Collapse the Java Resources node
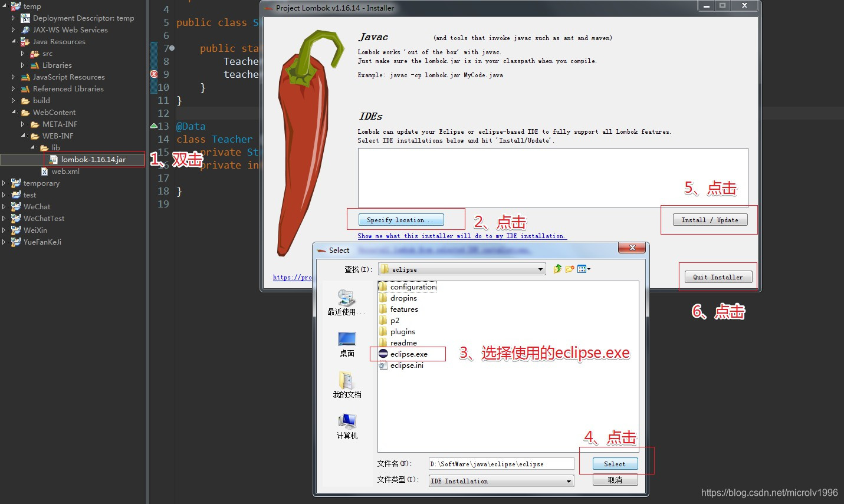Image resolution: width=844 pixels, height=504 pixels. click(x=14, y=41)
